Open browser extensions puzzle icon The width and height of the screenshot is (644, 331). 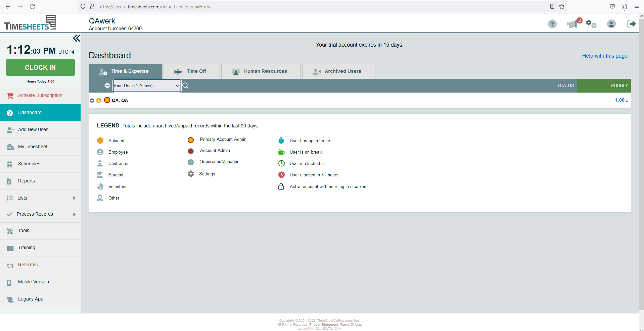625,6
